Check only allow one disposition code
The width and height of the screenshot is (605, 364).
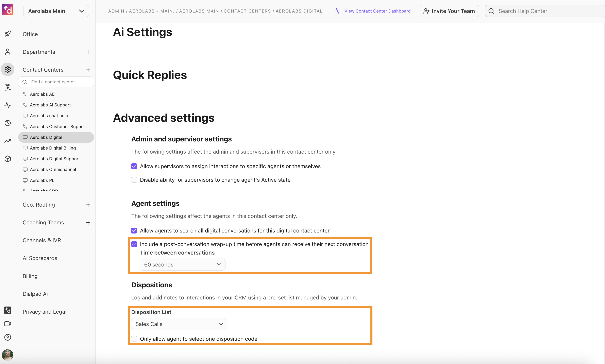134,339
